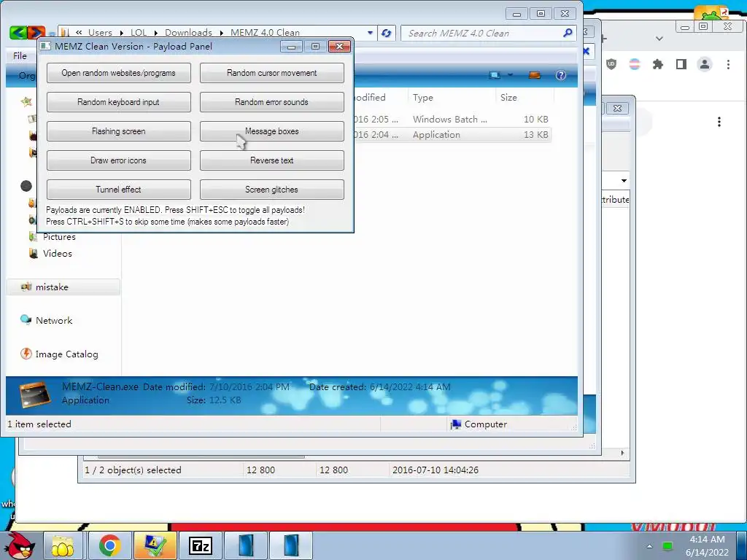747x560 pixels.
Task: Enable the Flashing screen payload
Action: (119, 131)
